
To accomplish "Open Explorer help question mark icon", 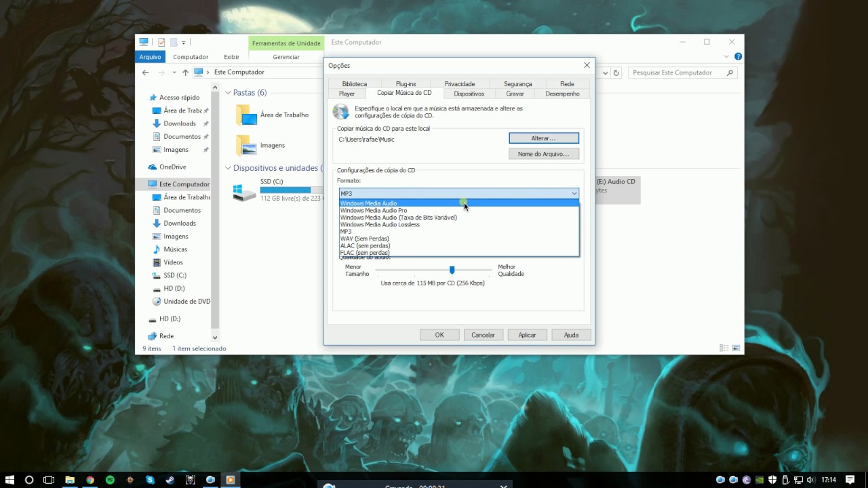I will [738, 57].
